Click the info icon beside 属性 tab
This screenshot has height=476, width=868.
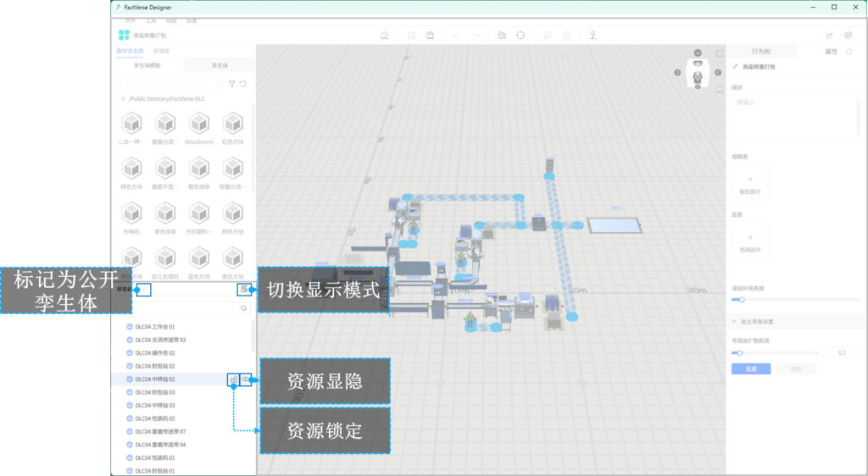(849, 52)
